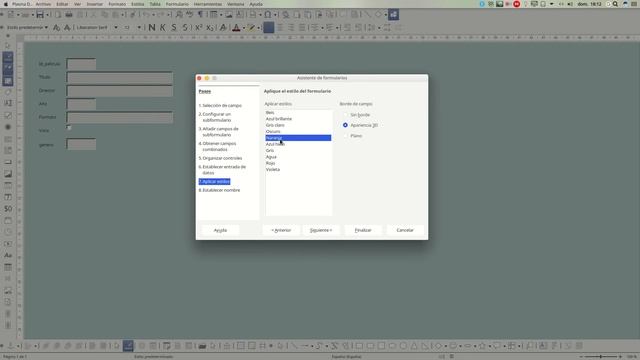640x360 pixels.
Task: Insert special character Omega icon
Action: coord(268,15)
